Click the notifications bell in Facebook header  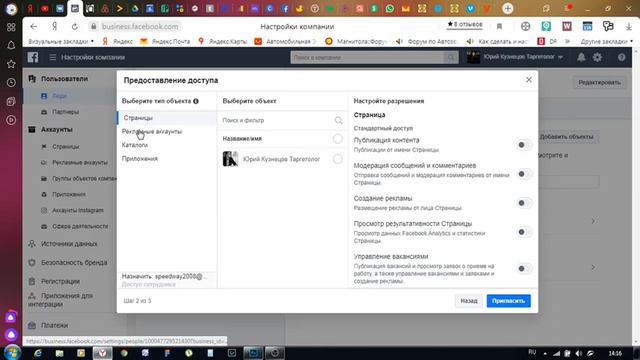[x=581, y=58]
